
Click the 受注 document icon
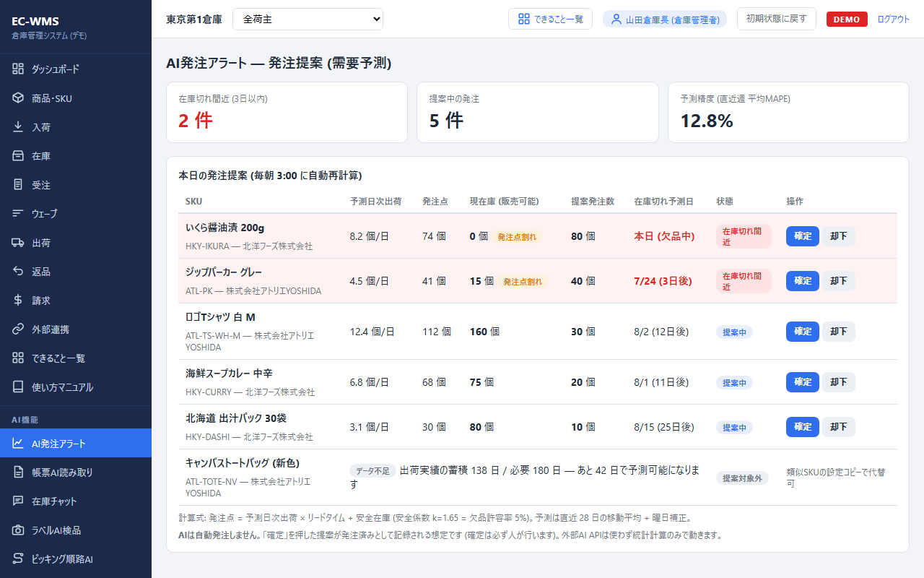(18, 185)
